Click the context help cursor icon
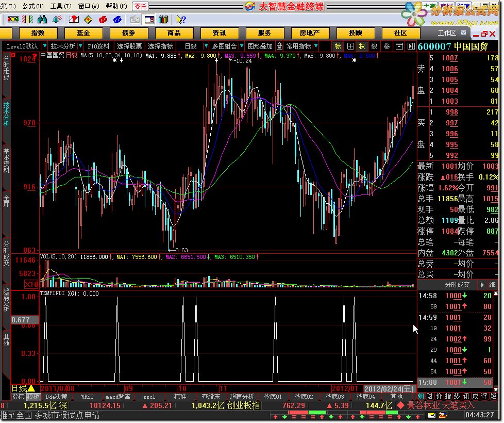The height and width of the screenshot is (423, 504). click(181, 20)
